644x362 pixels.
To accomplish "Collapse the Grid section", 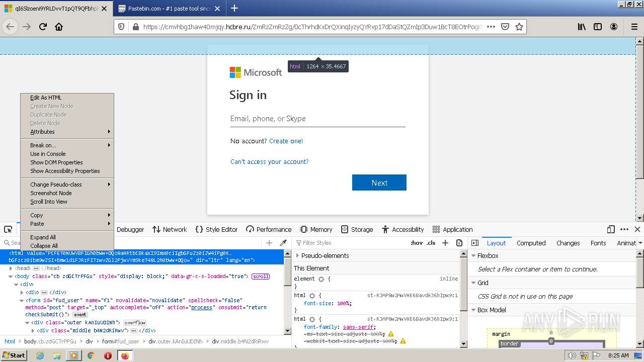I will (473, 283).
